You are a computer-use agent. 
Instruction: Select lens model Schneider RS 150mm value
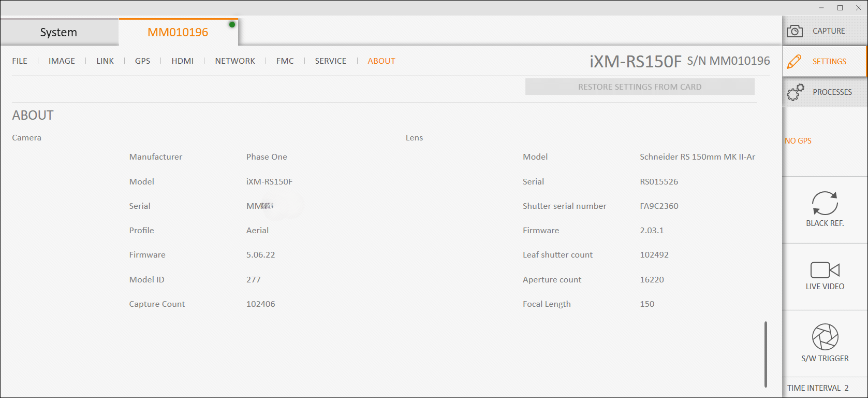click(x=697, y=157)
